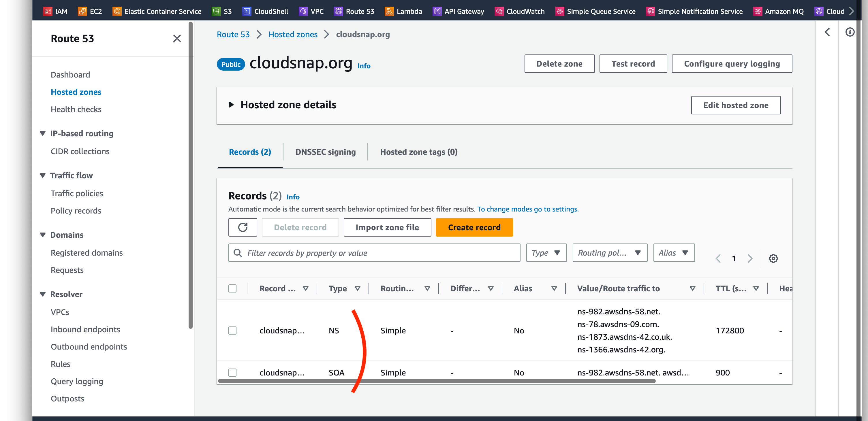Viewport: 868px width, 421px height.
Task: Focus the Filter records search field
Action: (x=374, y=253)
